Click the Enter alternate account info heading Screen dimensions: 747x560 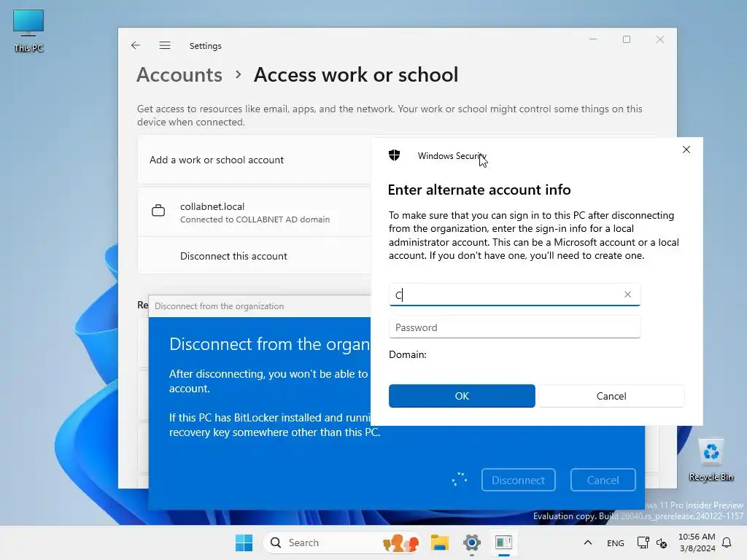479,190
